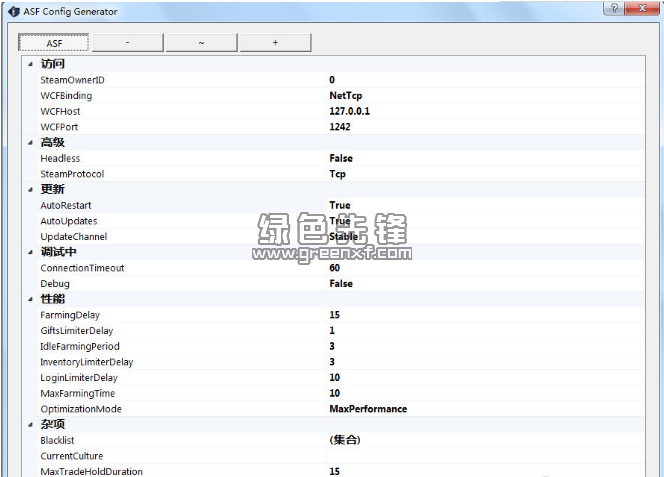The image size is (664, 477).
Task: Collapse the 调试中 category
Action: tap(30, 252)
